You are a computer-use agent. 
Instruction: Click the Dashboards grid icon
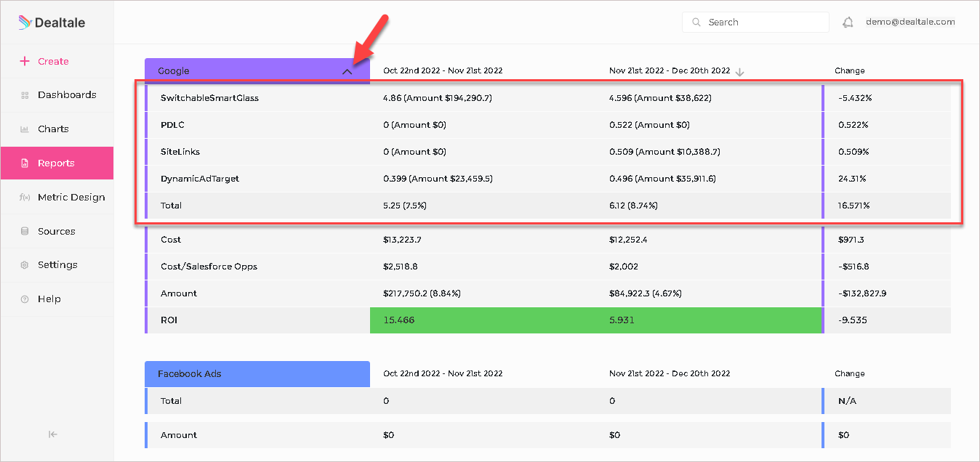click(25, 95)
